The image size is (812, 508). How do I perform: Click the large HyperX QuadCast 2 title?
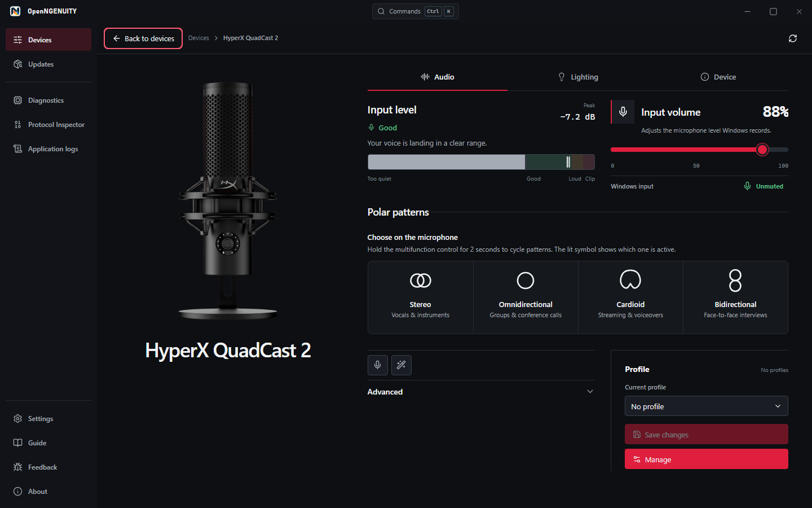click(x=228, y=351)
